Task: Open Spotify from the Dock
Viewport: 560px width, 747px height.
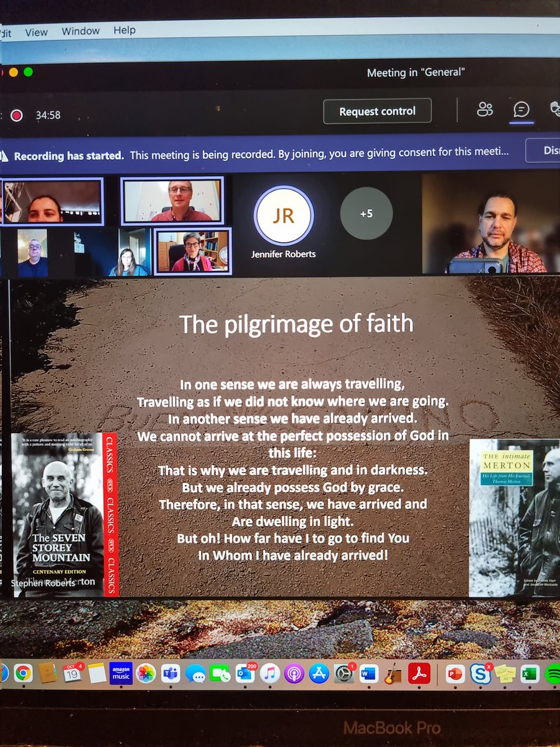Action: (554, 673)
